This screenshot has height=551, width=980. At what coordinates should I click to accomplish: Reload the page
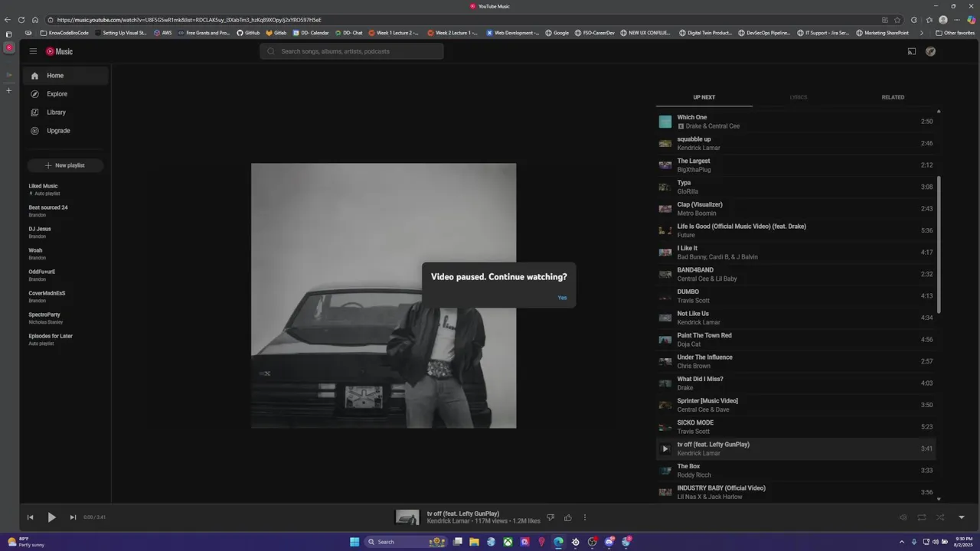[21, 20]
